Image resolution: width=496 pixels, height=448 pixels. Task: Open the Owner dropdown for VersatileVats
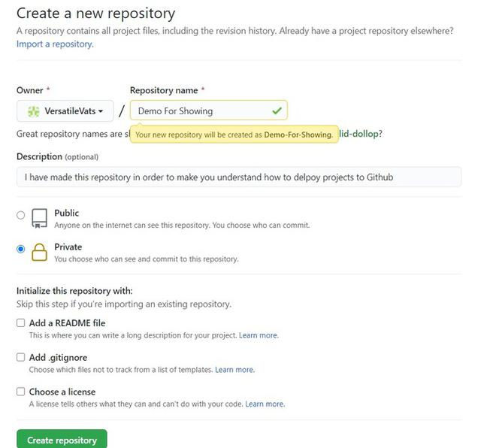65,111
